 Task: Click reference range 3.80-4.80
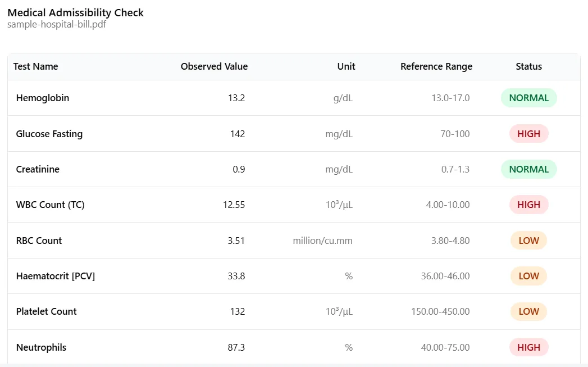(450, 241)
